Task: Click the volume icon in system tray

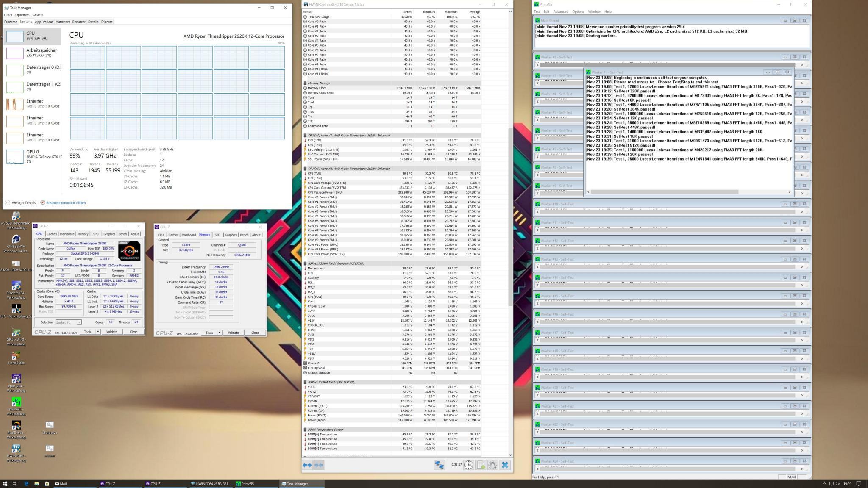Action: (x=838, y=483)
